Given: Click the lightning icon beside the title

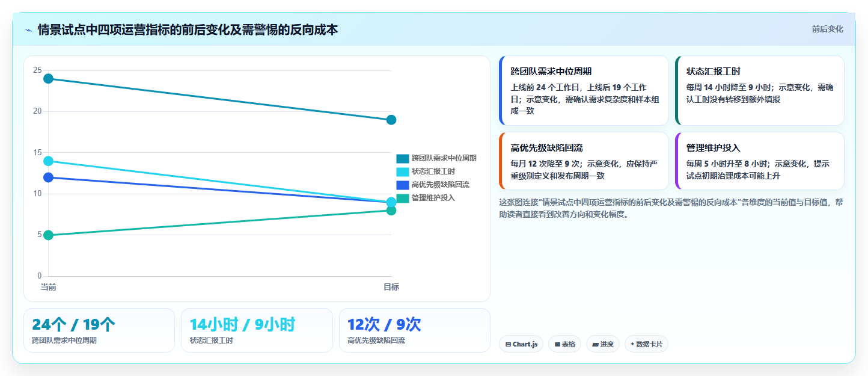Looking at the screenshot, I should pyautogui.click(x=28, y=29).
